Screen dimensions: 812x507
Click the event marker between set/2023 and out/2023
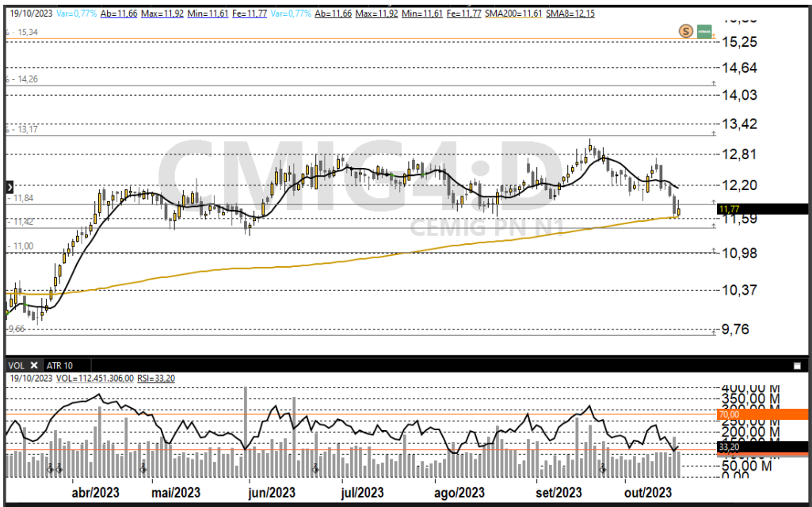coord(603,468)
